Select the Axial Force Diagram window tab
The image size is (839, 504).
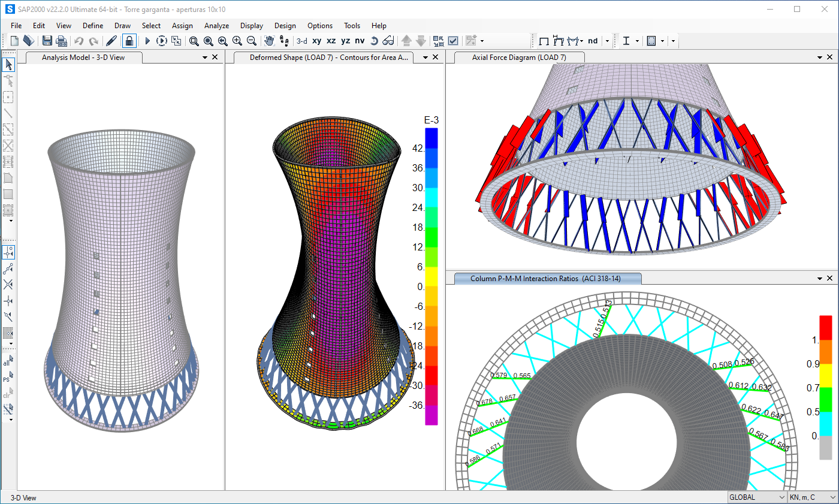coord(519,57)
